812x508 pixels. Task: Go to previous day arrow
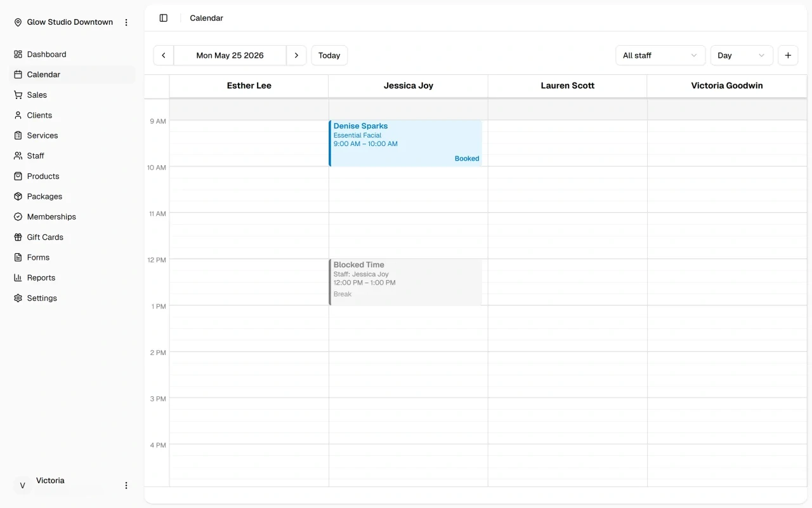point(164,55)
